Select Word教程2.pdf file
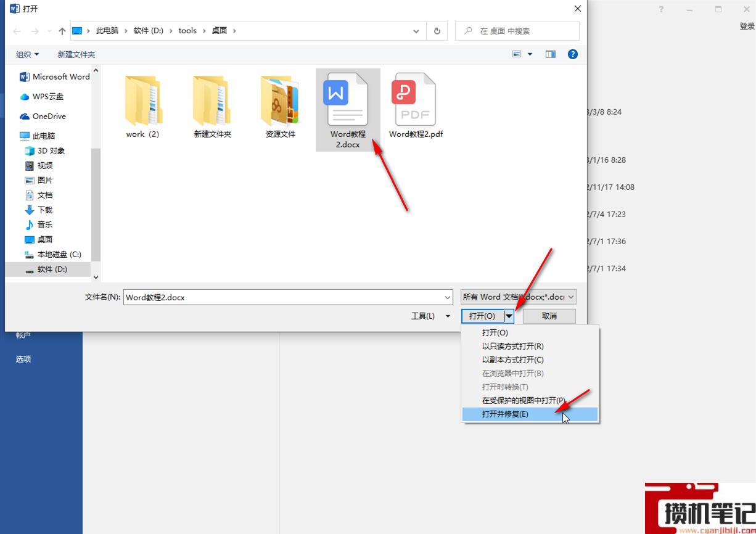This screenshot has height=534, width=756. (x=416, y=106)
